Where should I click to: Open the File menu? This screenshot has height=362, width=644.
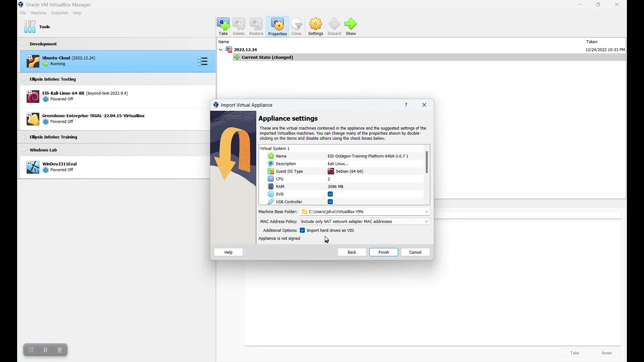click(23, 13)
